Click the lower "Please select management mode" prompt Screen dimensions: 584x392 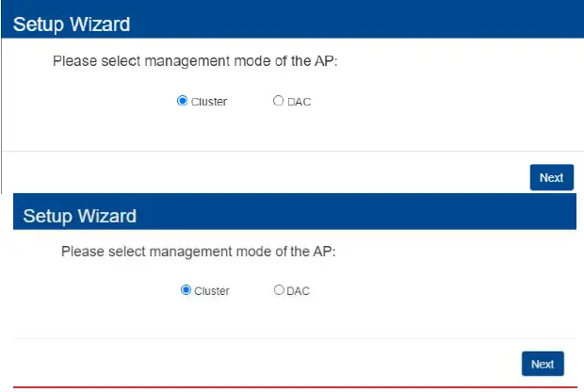coord(198,252)
